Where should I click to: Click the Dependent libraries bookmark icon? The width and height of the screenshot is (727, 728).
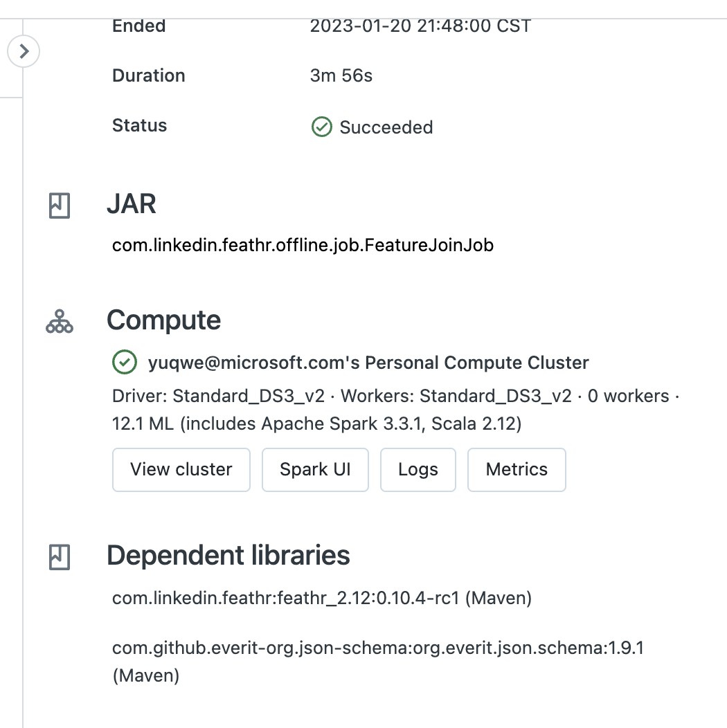pos(60,556)
